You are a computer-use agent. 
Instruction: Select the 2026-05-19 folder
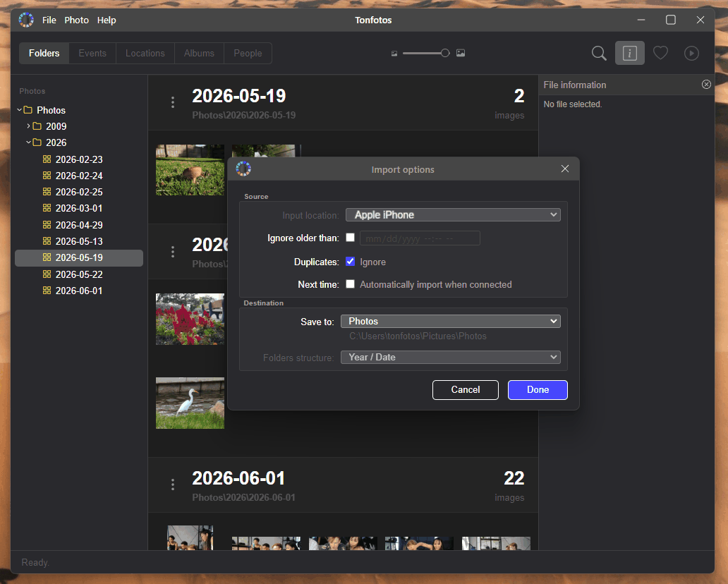point(79,257)
